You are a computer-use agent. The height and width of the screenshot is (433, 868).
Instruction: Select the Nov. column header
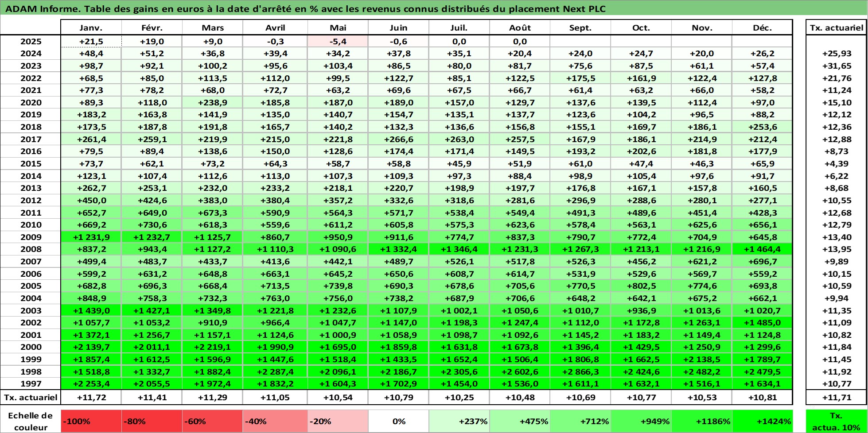pyautogui.click(x=702, y=27)
